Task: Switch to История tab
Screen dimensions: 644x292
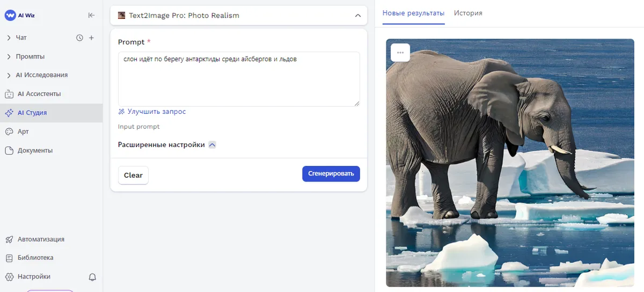Action: point(468,13)
